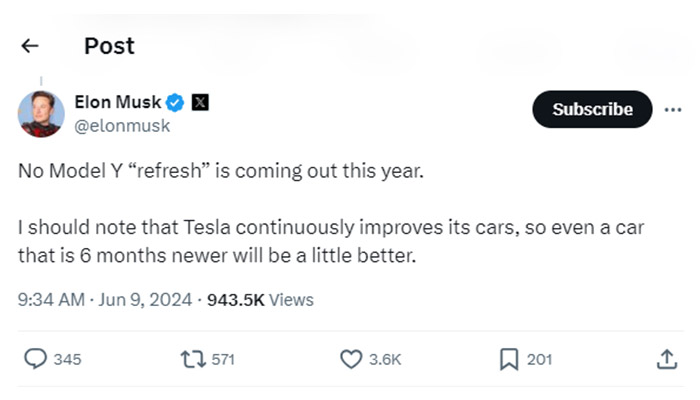Go back using the left arrow
Viewport: 700px width, 400px height.
point(30,46)
